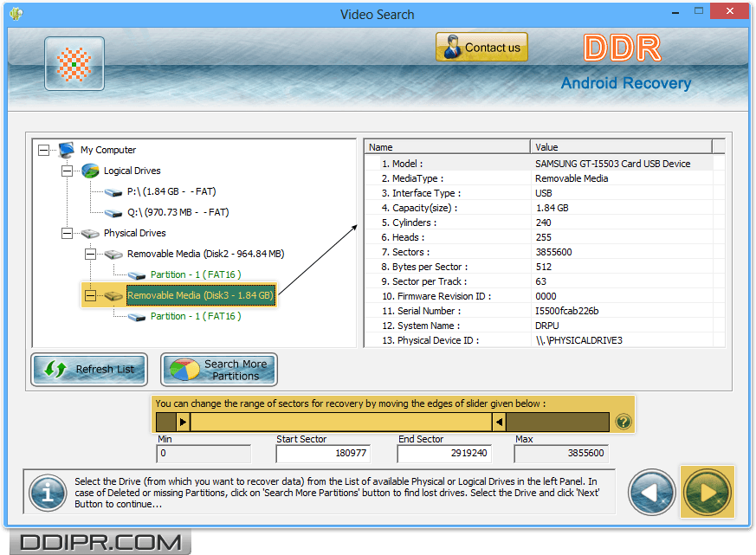Click the Disk3 removable media icon
The height and width of the screenshot is (555, 756).
point(113,295)
